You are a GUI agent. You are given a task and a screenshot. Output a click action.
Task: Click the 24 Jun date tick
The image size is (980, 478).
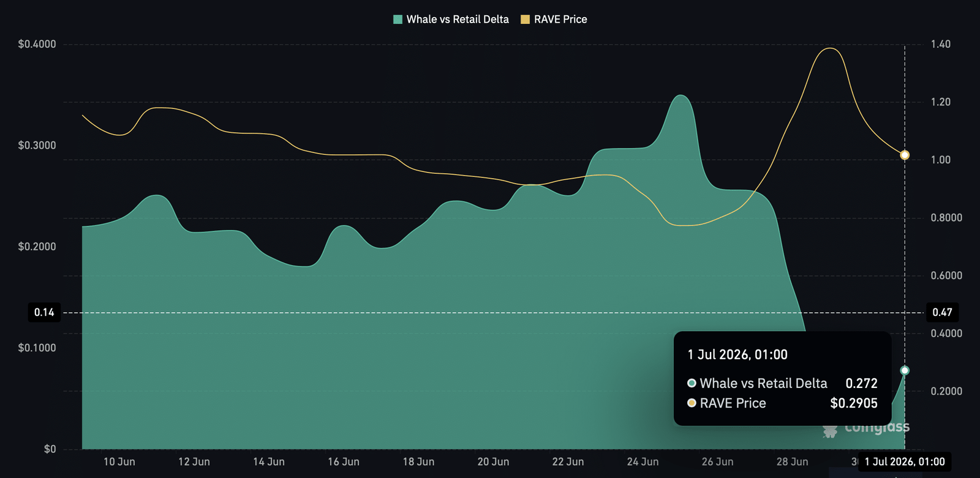click(643, 462)
